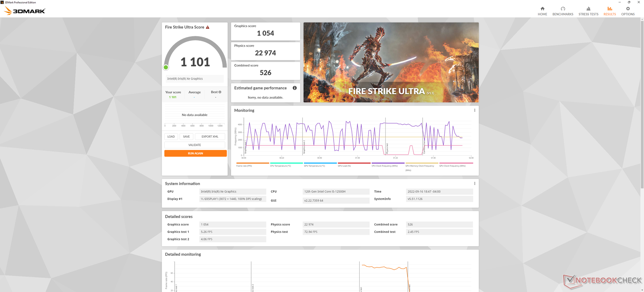The width and height of the screenshot is (644, 292).
Task: Click the LOAD button
Action: coord(171,137)
